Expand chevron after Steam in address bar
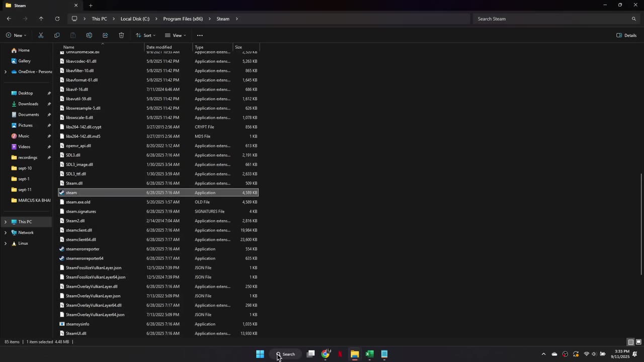The image size is (644, 362). (237, 19)
